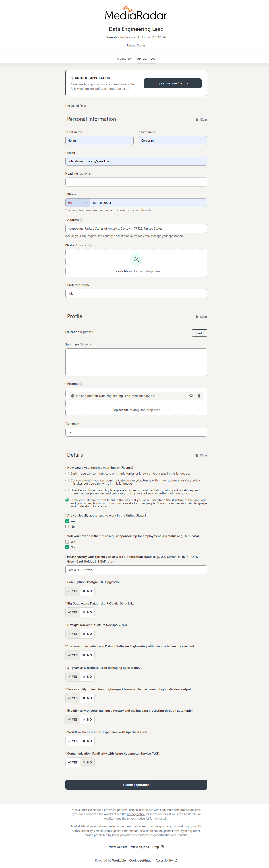Delete the uploaded resume with trash icon
The image size is (269, 868).
[199, 395]
